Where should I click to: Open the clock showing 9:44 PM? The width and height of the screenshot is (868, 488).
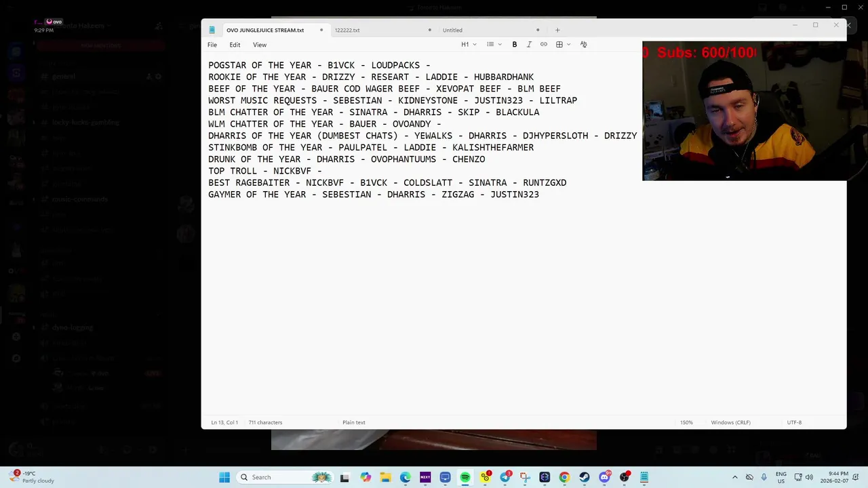834,477
